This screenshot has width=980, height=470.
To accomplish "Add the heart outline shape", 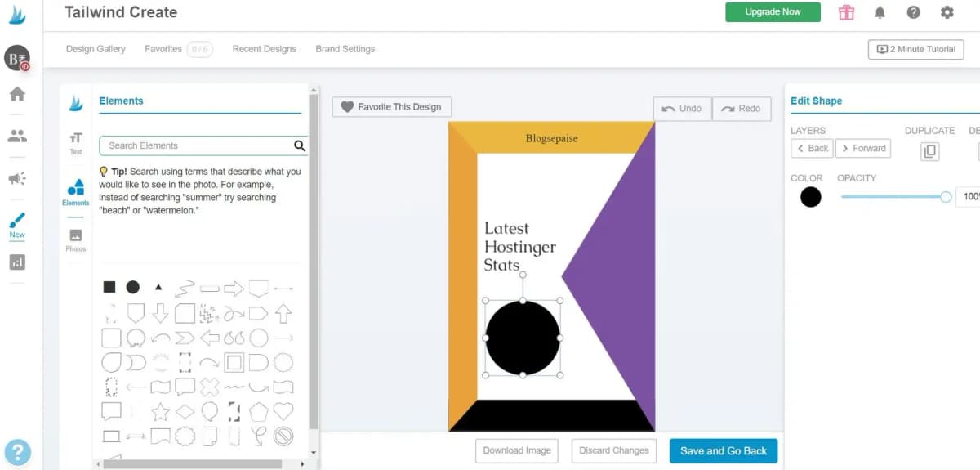I will tap(283, 410).
